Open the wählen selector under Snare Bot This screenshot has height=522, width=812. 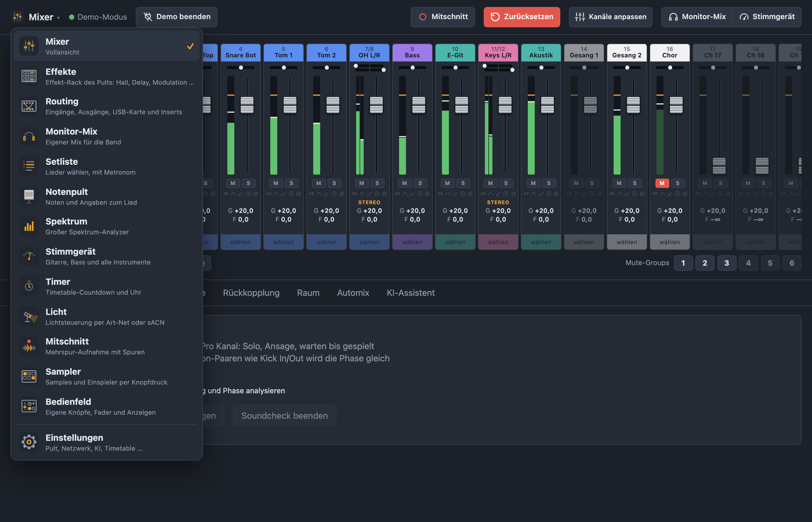[241, 242]
